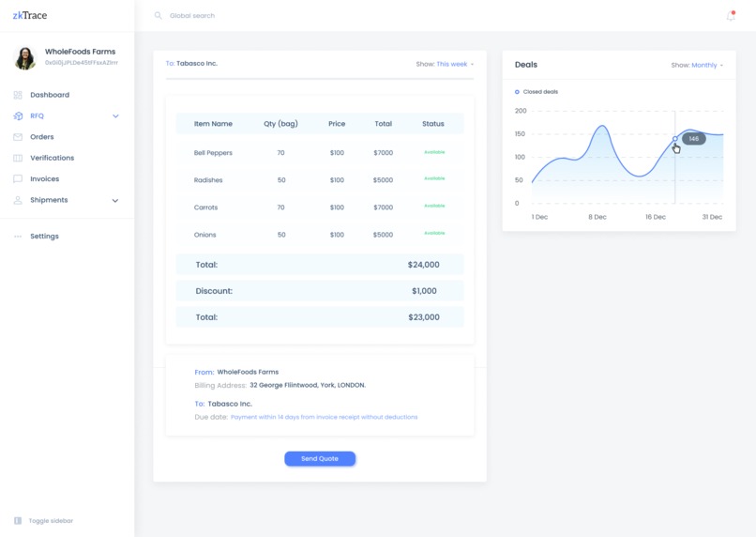Click the Deals panel title
Screen dimensions: 756x537
(526, 65)
